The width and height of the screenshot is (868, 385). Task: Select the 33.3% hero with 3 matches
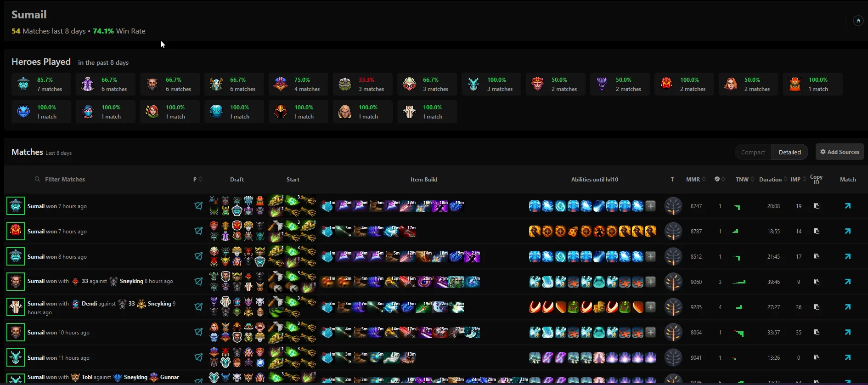(363, 84)
